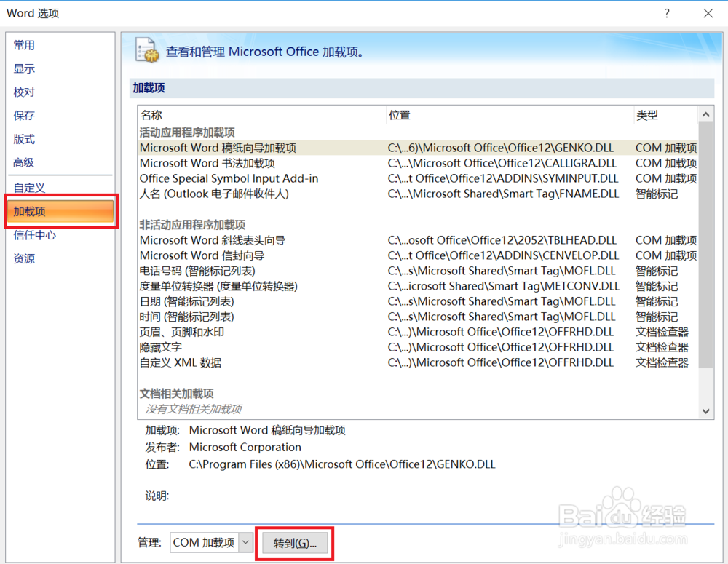Screen dimensions: 728x564
Task: Click the add-ins gear document icon
Action: [x=147, y=49]
